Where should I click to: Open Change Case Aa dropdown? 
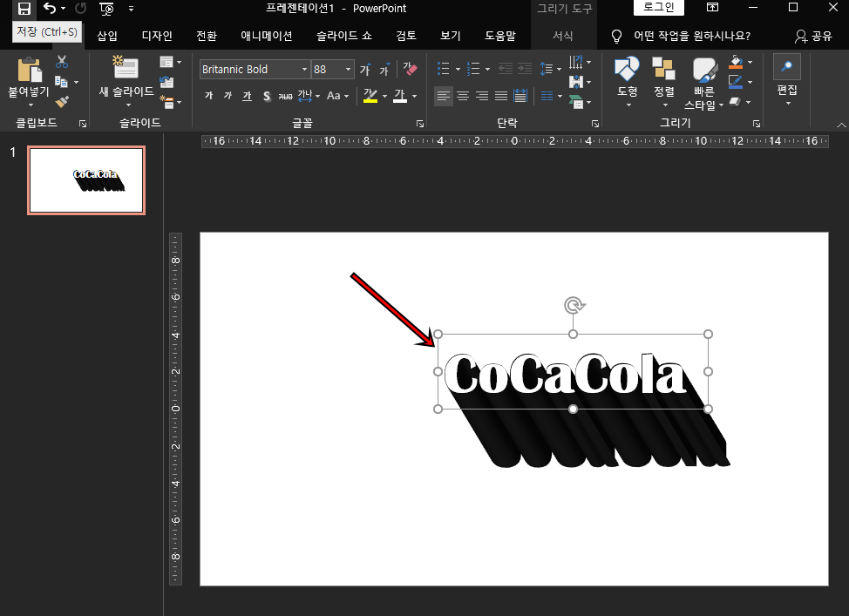(x=337, y=96)
